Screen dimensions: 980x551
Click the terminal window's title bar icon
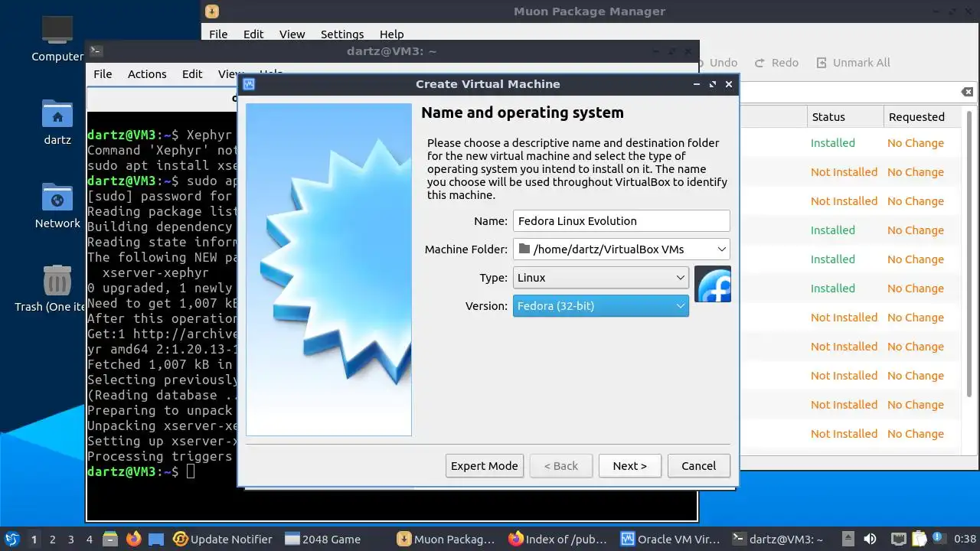(x=96, y=51)
